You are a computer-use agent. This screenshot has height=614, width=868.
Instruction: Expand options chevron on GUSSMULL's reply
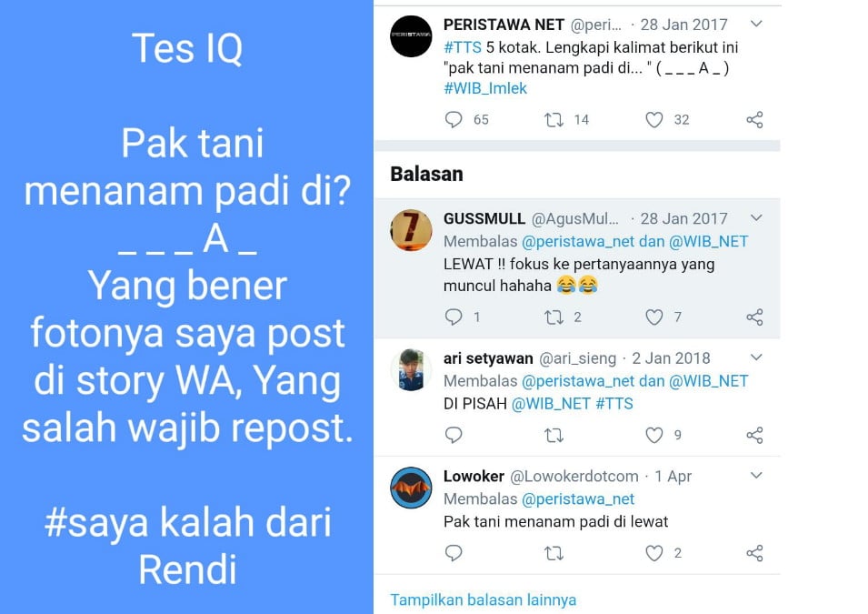click(756, 217)
